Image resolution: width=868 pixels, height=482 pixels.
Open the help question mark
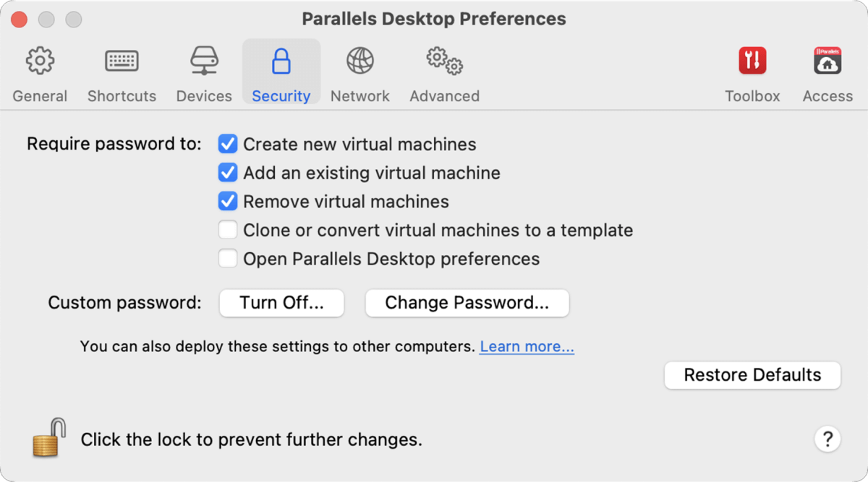(x=827, y=439)
